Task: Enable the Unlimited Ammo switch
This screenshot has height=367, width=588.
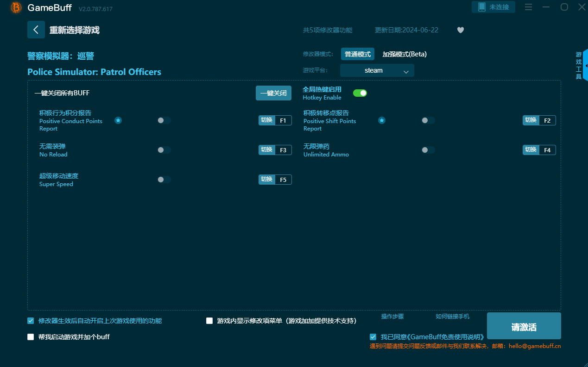Action: tap(428, 150)
